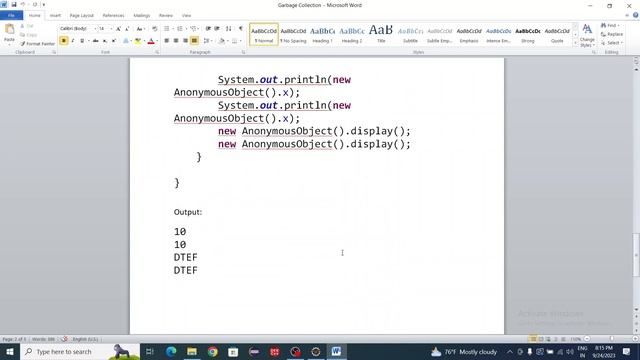This screenshot has width=640, height=360.
Task: Click the Copy command
Action: [x=29, y=35]
